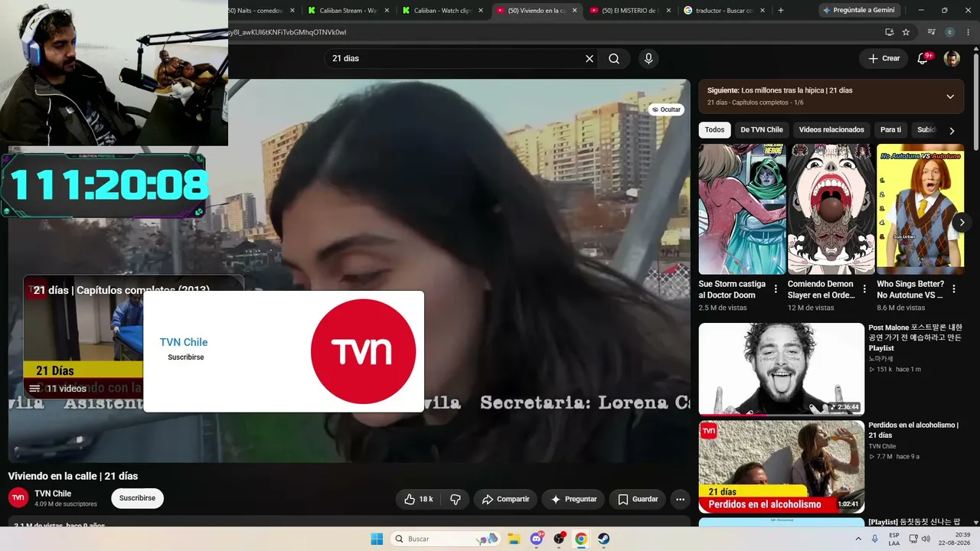
Task: Open options for Who Sings Better short
Action: point(954,289)
